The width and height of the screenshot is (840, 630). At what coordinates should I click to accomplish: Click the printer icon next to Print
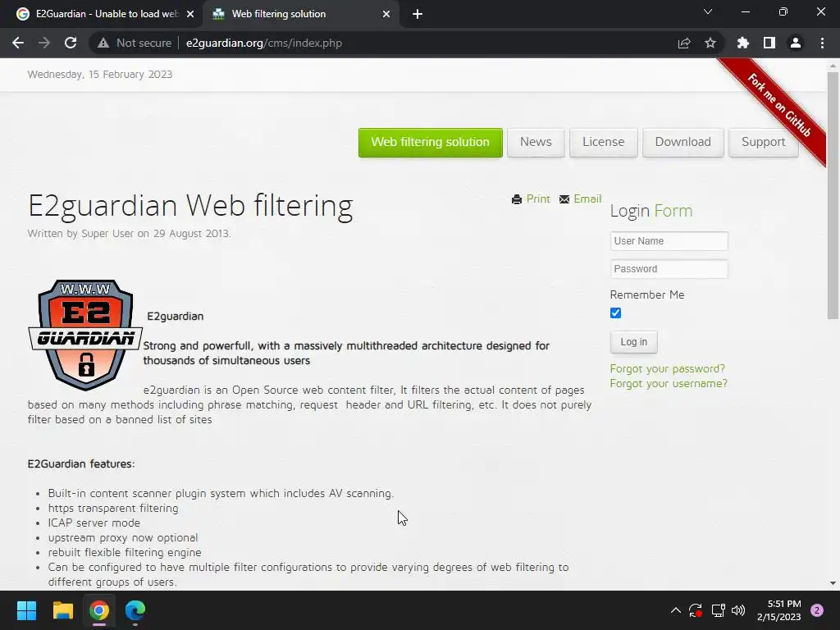517,199
